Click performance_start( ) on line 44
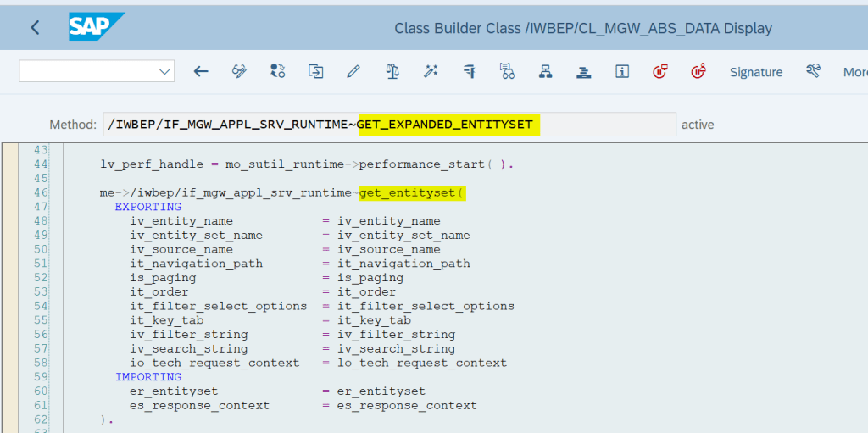 (433, 164)
